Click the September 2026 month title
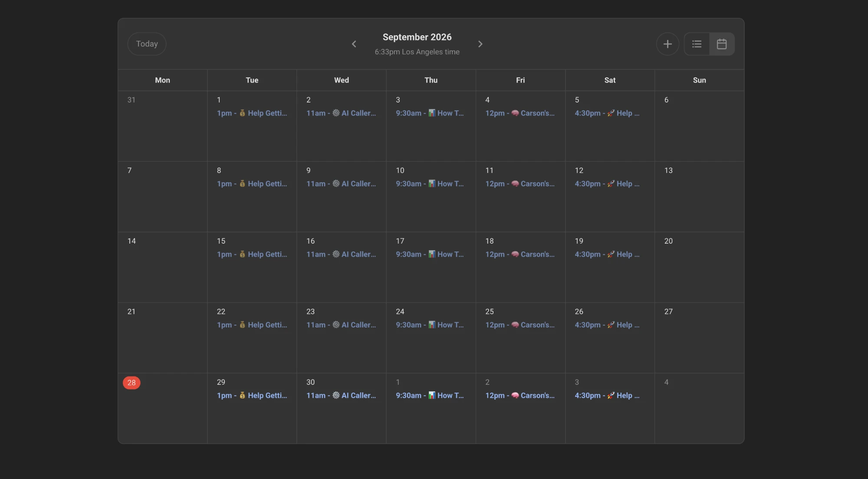868x479 pixels. point(417,37)
